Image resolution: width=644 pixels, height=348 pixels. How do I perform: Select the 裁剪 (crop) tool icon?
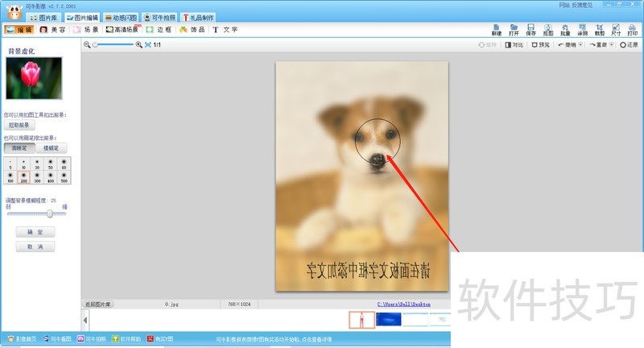tap(599, 30)
